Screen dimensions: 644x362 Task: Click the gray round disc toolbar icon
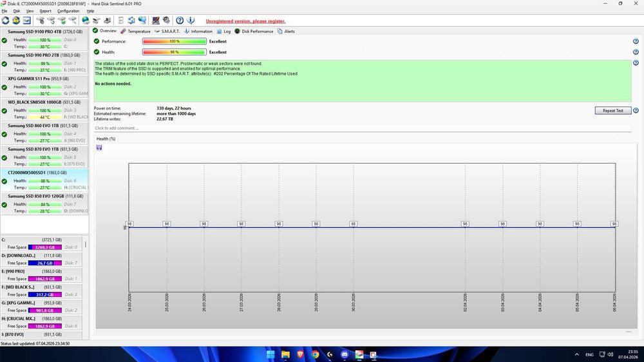166,20
